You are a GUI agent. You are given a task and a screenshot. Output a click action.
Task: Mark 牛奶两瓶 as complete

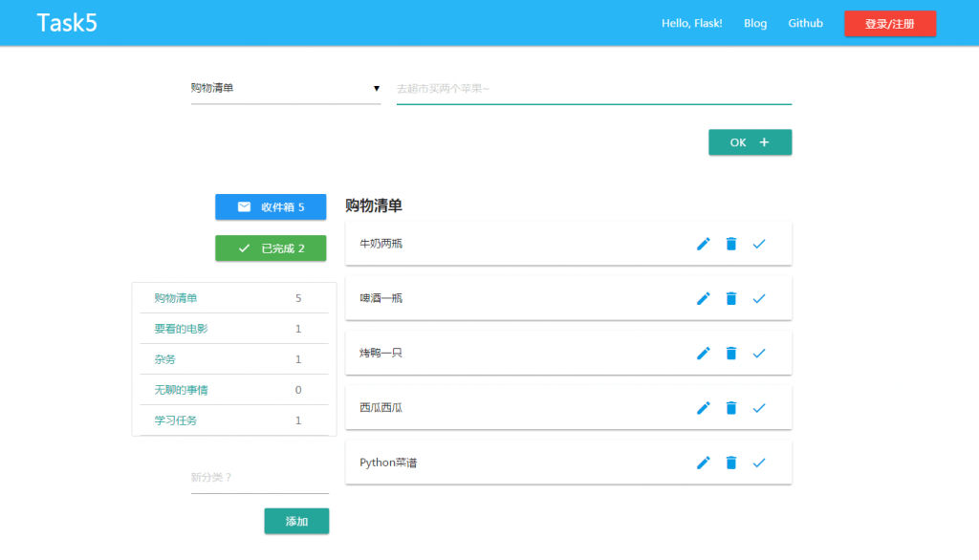pos(760,244)
